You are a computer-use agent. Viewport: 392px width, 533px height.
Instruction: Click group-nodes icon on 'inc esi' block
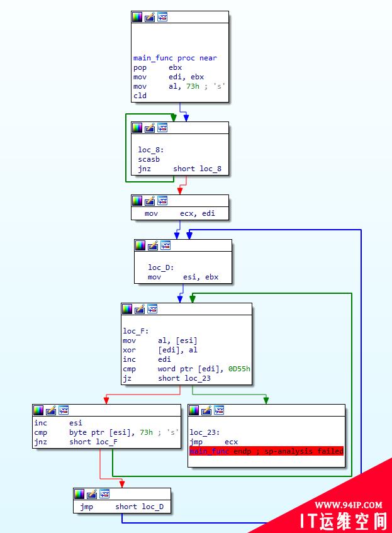tap(64, 410)
